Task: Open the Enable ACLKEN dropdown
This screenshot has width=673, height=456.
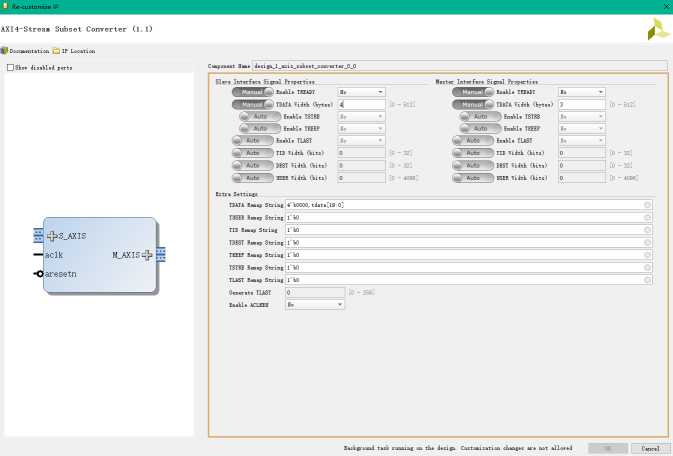Action: (x=315, y=304)
